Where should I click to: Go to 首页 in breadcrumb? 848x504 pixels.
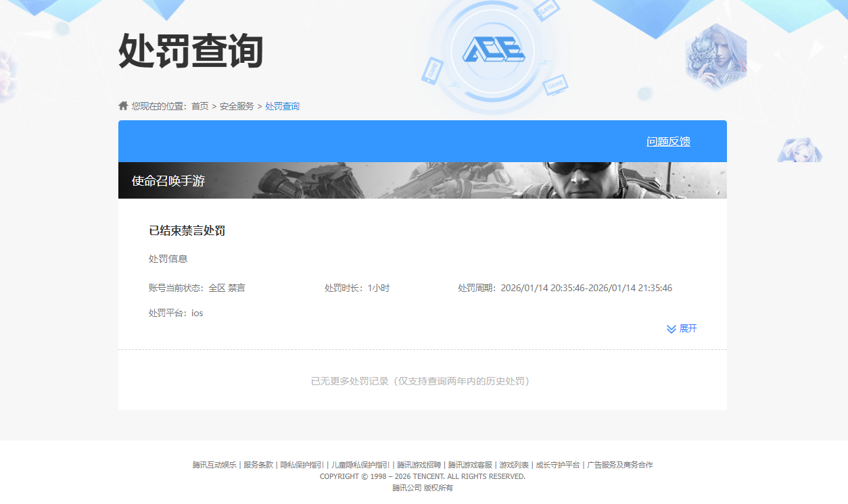[x=200, y=106]
